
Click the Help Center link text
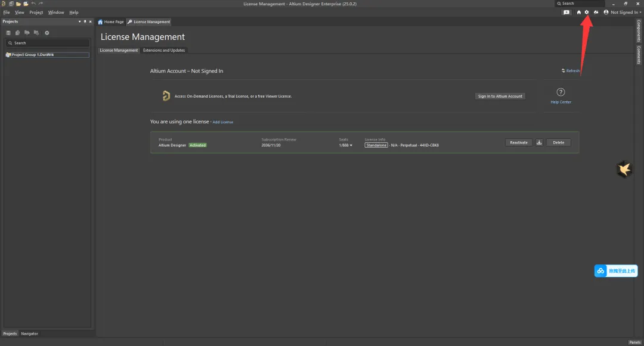click(561, 102)
